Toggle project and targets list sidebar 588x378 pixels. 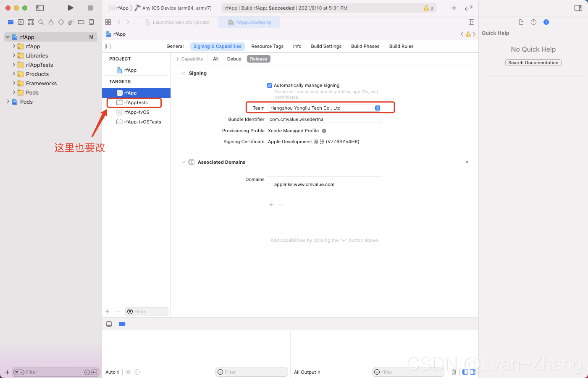108,46
